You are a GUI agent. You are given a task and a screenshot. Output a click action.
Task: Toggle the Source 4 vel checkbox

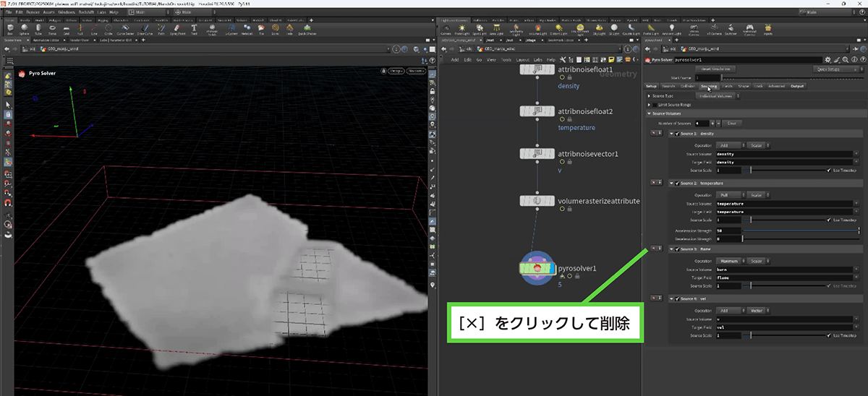(677, 298)
